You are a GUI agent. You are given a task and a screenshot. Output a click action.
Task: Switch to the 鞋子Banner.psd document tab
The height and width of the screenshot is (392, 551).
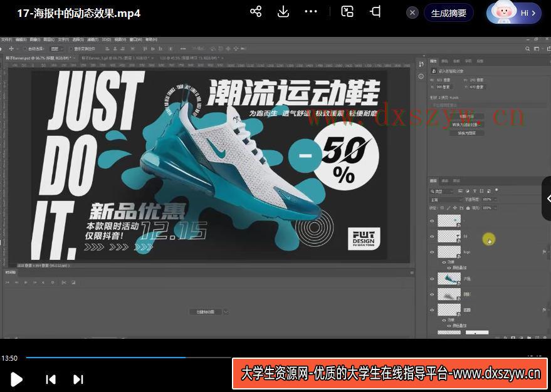point(38,58)
